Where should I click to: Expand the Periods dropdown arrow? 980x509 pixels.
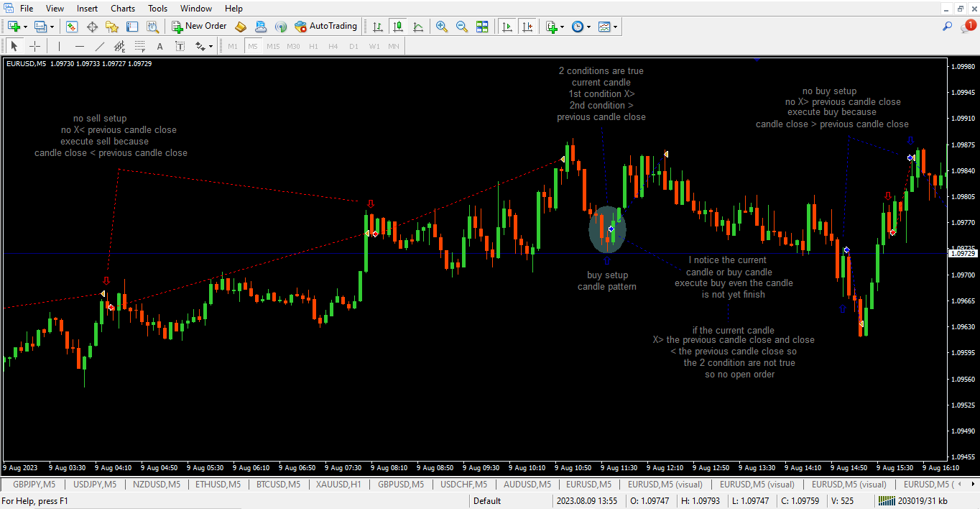[589, 27]
